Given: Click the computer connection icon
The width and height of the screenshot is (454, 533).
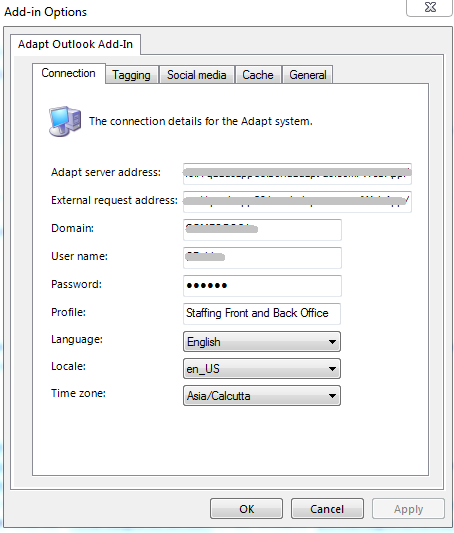Looking at the screenshot, I should (x=65, y=121).
